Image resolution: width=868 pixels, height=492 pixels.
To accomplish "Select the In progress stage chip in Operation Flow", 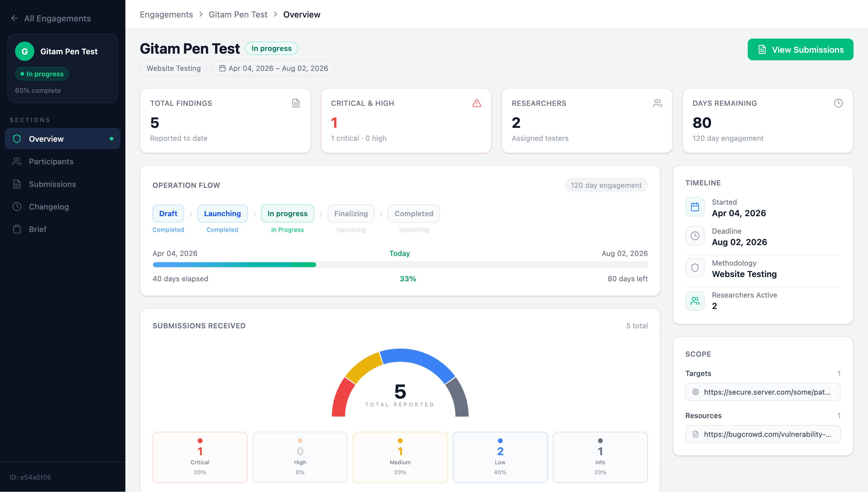I will click(x=288, y=213).
